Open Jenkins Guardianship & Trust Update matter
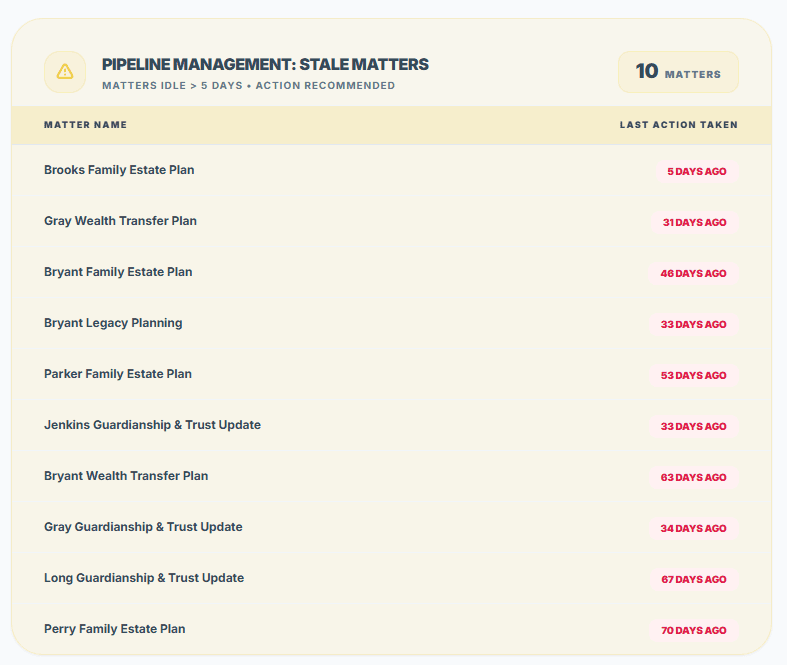787x665 pixels. click(153, 425)
